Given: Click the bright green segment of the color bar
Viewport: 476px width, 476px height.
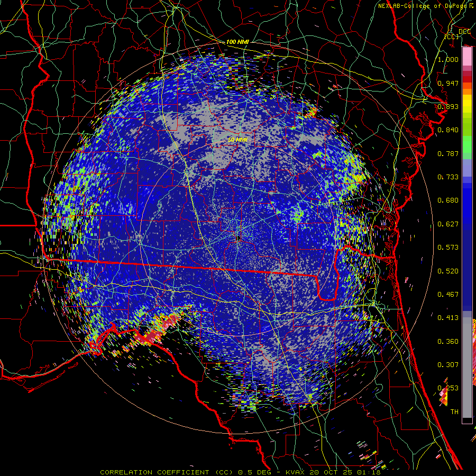Looking at the screenshot, I should 467,144.
